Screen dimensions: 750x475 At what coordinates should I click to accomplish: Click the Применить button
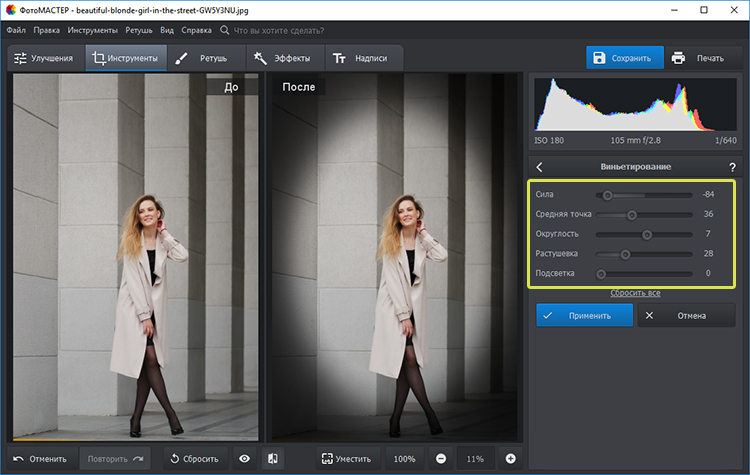pyautogui.click(x=584, y=315)
